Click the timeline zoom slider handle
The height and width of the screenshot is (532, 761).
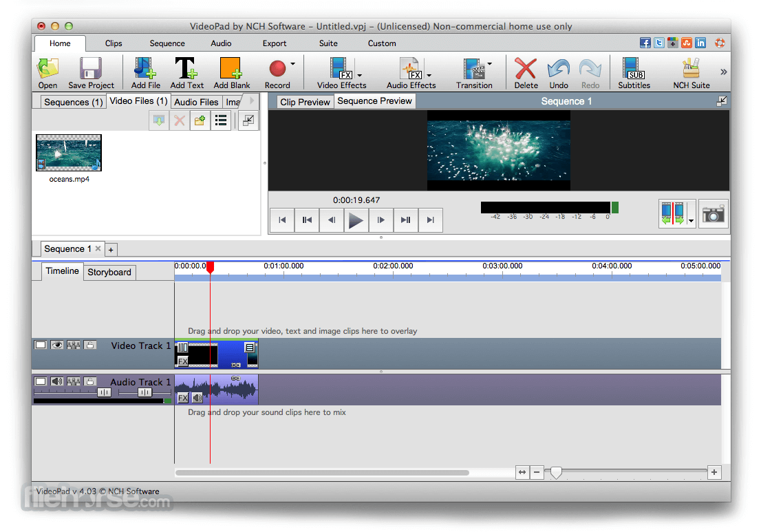point(556,472)
